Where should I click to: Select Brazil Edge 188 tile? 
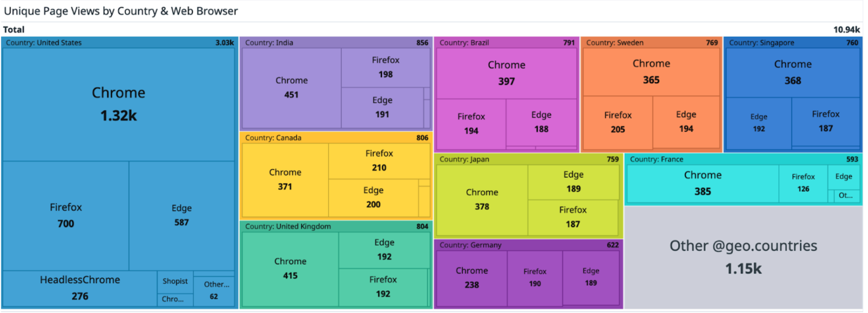pyautogui.click(x=541, y=122)
